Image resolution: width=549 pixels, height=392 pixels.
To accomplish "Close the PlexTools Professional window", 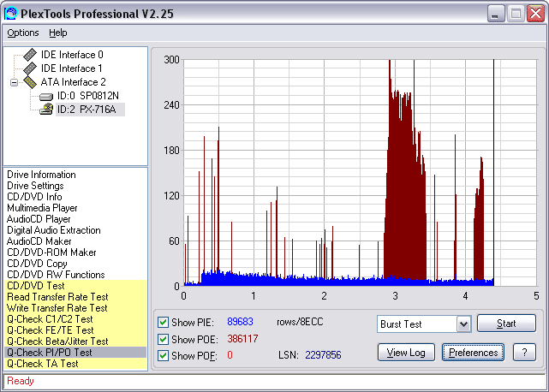I will pyautogui.click(x=535, y=14).
